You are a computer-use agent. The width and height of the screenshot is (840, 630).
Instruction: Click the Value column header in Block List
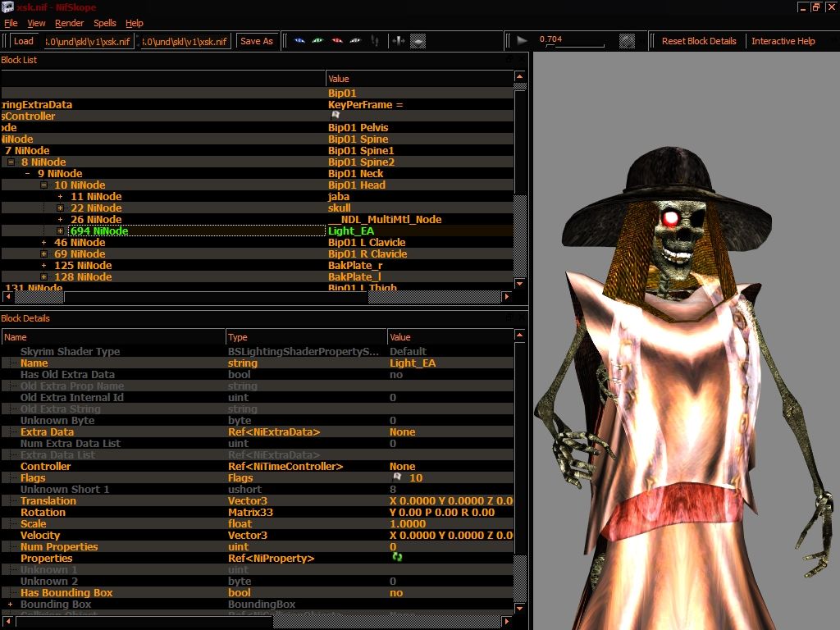click(419, 79)
